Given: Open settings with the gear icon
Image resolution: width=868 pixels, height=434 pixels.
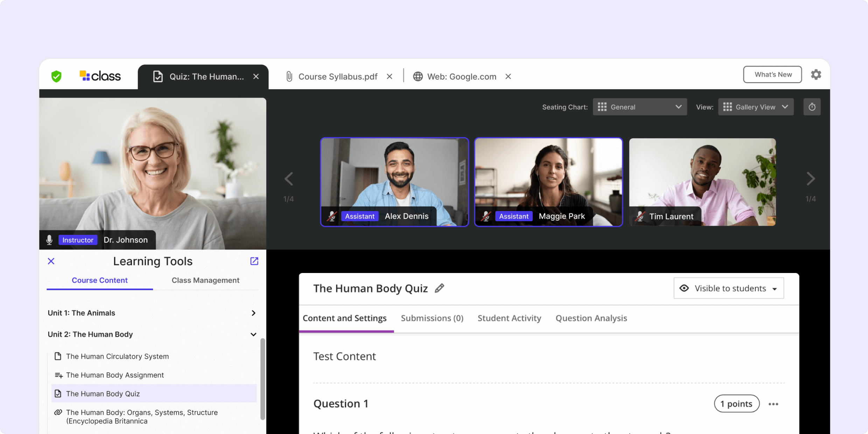Looking at the screenshot, I should tap(816, 74).
